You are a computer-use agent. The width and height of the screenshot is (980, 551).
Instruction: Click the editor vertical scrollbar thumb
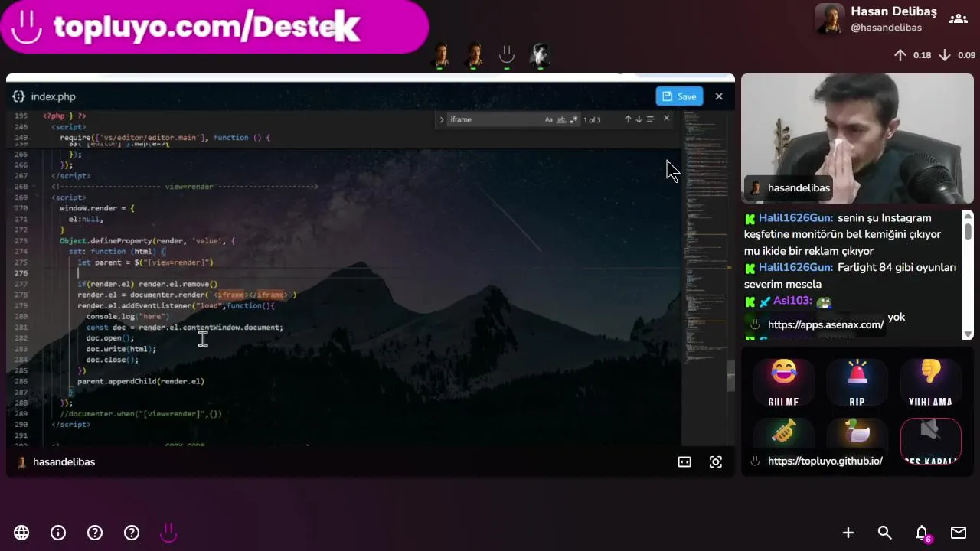(730, 375)
